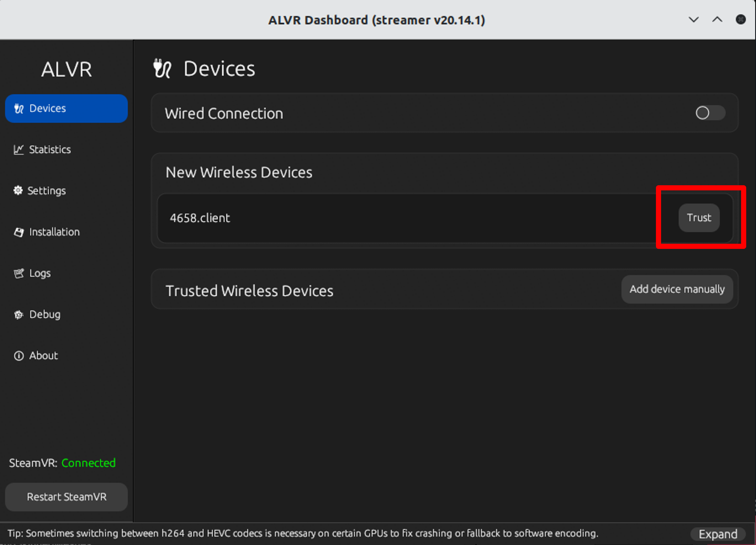Image resolution: width=756 pixels, height=545 pixels.
Task: Switch to the Settings tab
Action: pyautogui.click(x=47, y=191)
